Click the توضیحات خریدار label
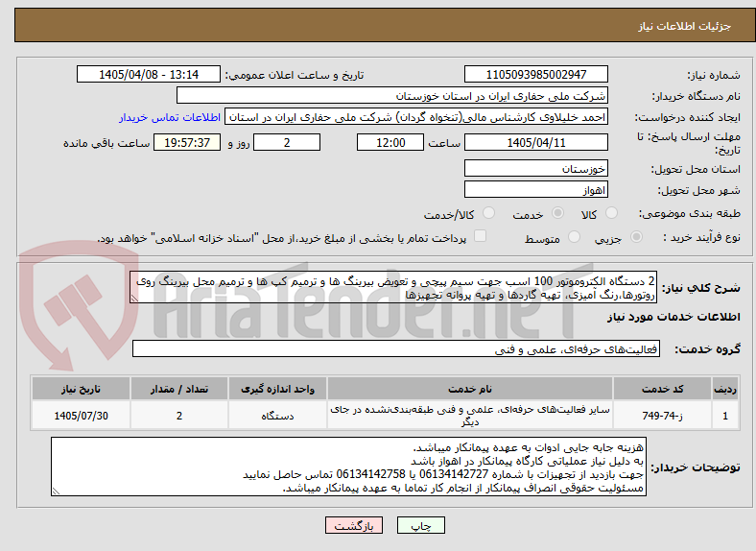 click(696, 467)
